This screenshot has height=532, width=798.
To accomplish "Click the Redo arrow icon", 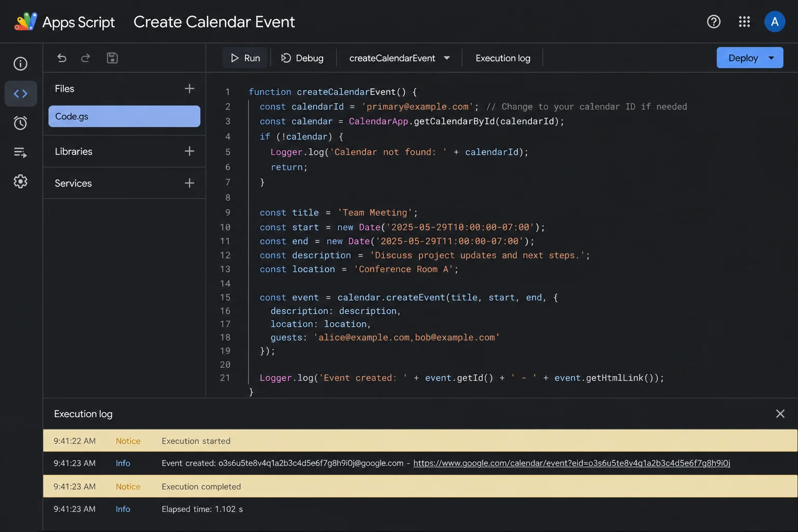I will point(86,58).
